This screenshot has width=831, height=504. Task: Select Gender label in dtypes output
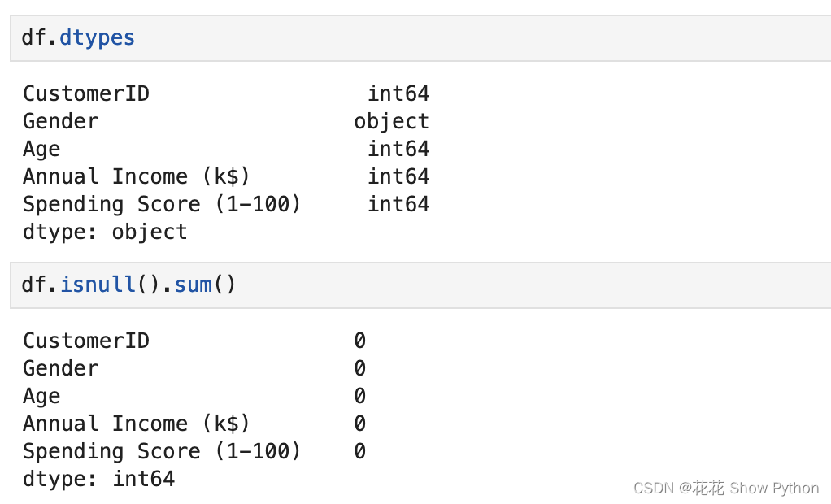tap(61, 121)
